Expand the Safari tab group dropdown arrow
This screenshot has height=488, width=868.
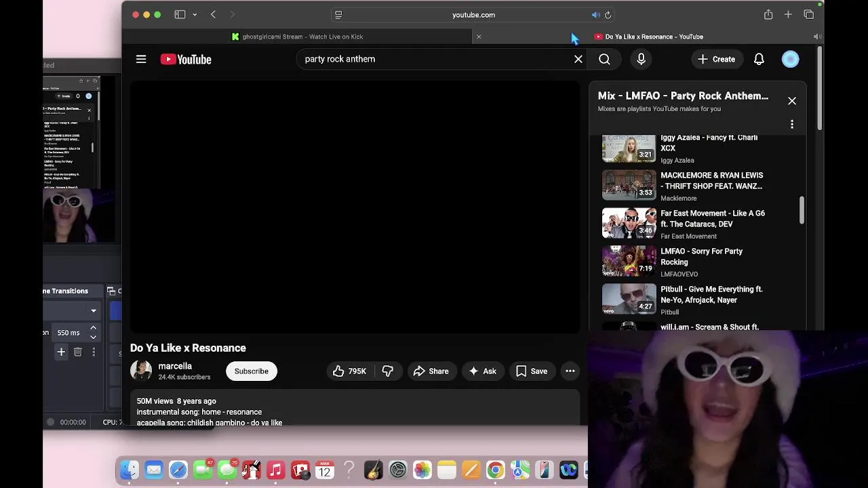tap(195, 14)
